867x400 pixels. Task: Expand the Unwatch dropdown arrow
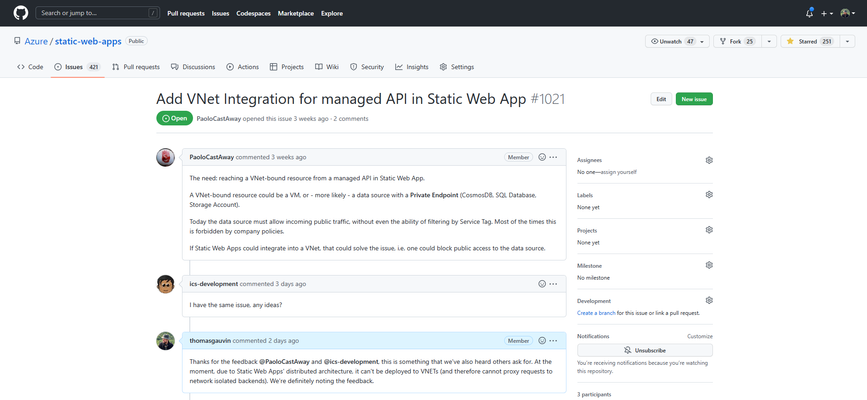coord(703,41)
